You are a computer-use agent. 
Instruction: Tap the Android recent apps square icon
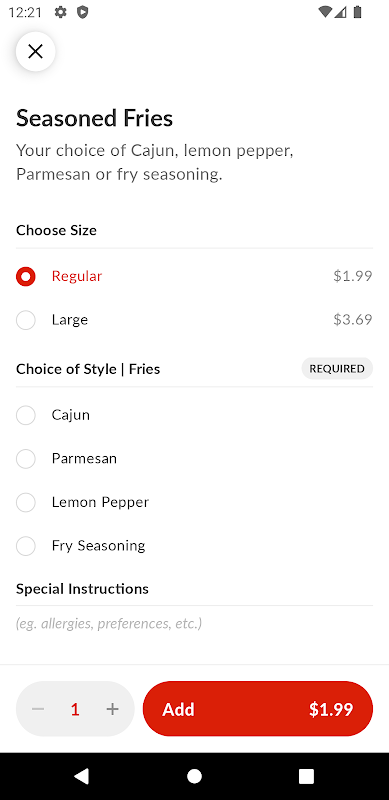coord(306,776)
